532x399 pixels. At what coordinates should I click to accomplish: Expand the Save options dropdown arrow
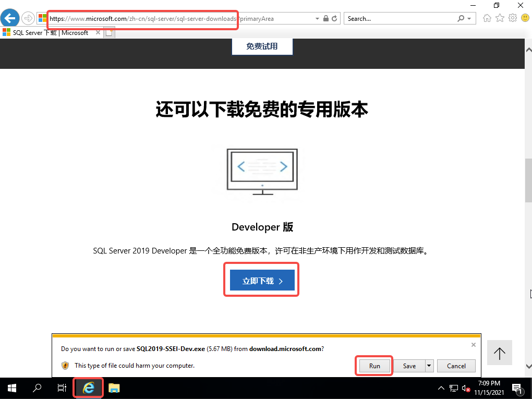pyautogui.click(x=429, y=366)
